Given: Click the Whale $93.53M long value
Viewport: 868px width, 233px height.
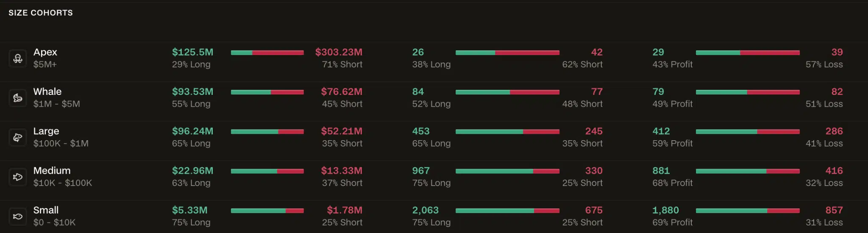Looking at the screenshot, I should (x=193, y=92).
